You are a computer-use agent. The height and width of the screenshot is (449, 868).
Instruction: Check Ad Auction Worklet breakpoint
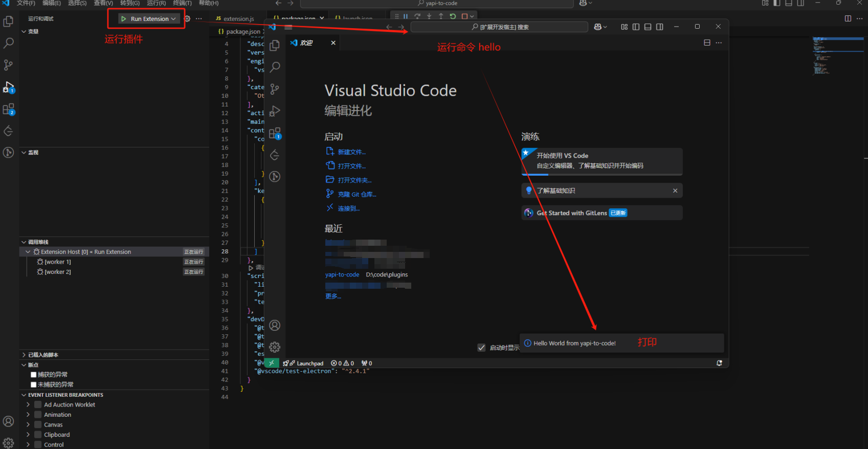click(38, 404)
